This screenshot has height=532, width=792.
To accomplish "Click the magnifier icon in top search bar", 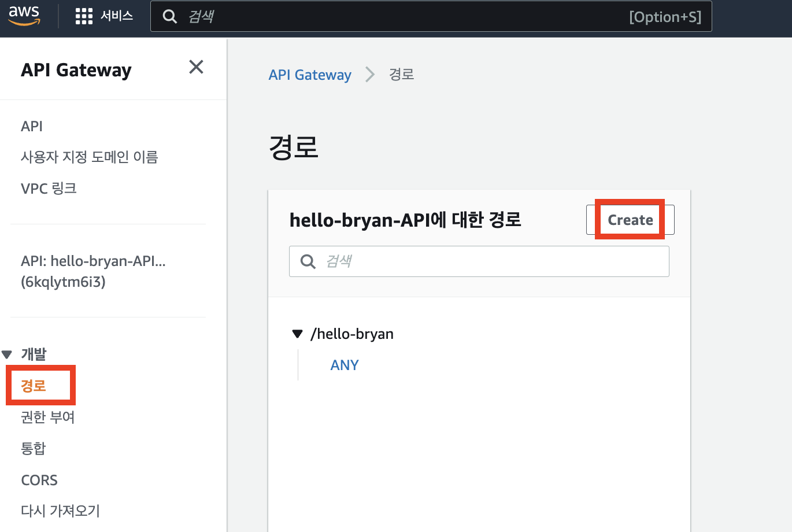I will [169, 16].
